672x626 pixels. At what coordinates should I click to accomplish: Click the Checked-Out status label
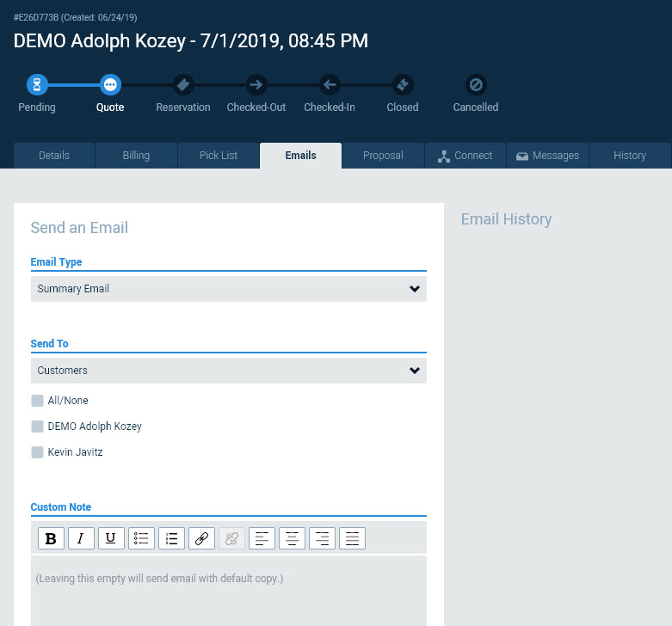click(256, 107)
